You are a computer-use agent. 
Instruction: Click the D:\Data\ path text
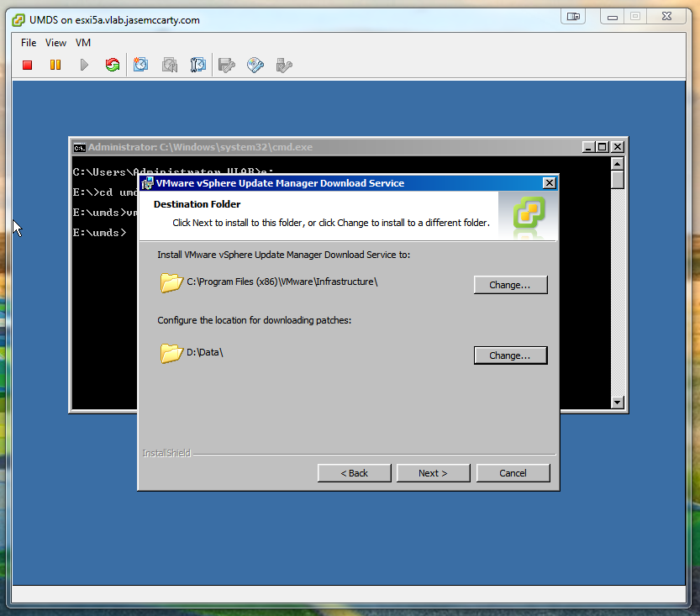pyautogui.click(x=205, y=352)
